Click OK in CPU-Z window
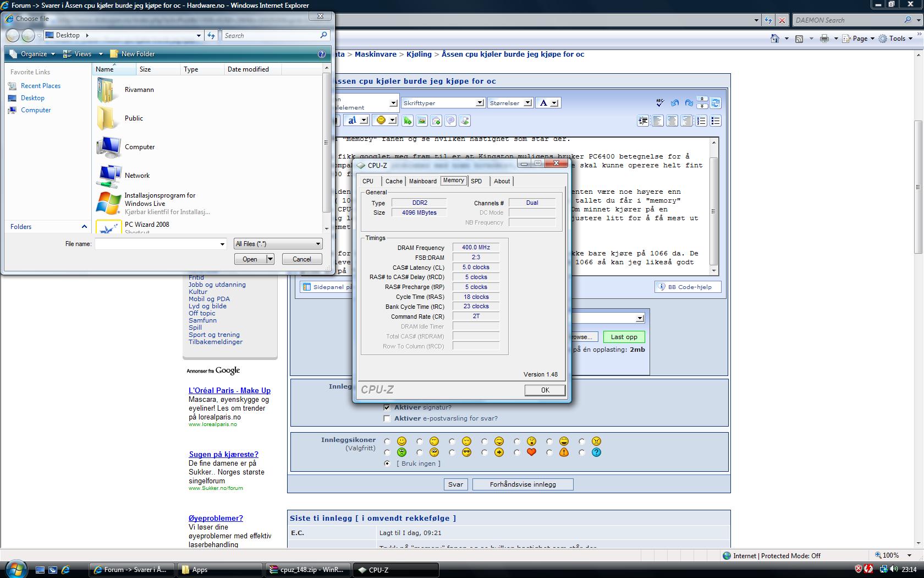The width and height of the screenshot is (924, 578). pyautogui.click(x=545, y=390)
